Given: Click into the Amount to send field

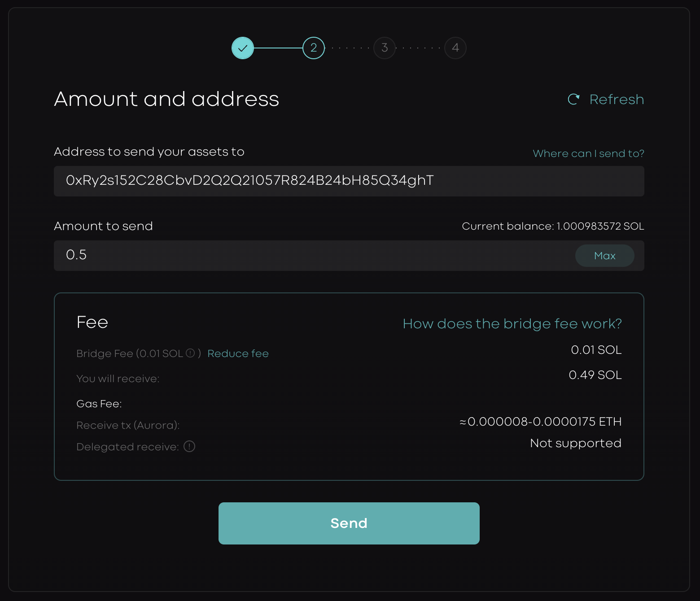Looking at the screenshot, I should (x=314, y=256).
